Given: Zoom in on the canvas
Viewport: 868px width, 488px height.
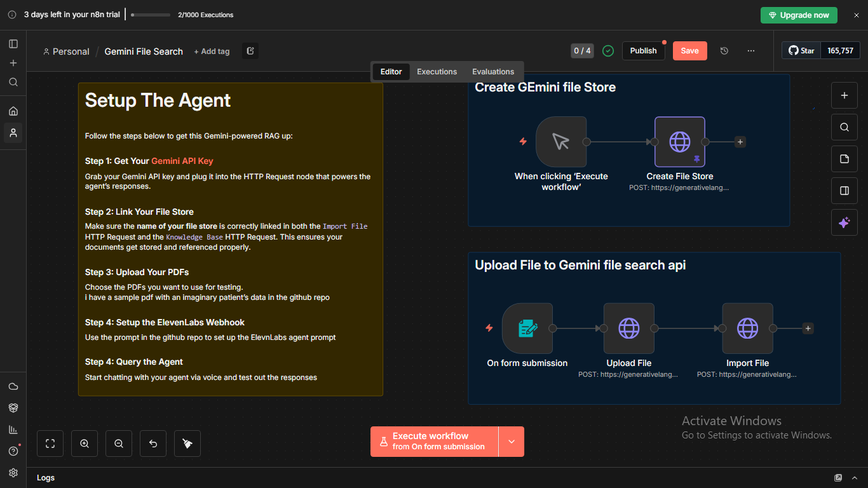Looking at the screenshot, I should [x=85, y=444].
